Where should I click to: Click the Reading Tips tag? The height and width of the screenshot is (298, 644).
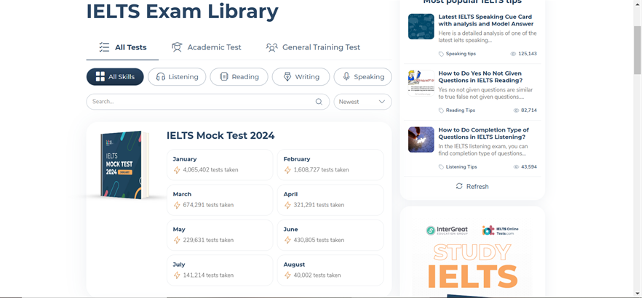pos(461,110)
